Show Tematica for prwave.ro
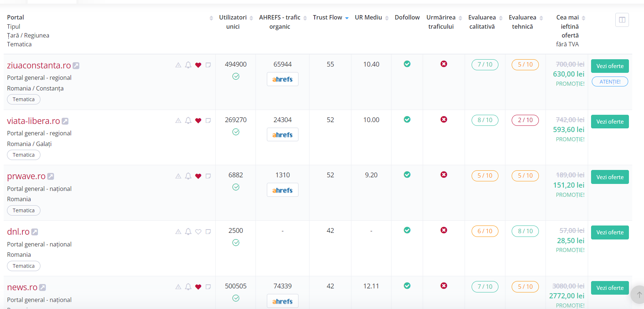The image size is (644, 309). (24, 210)
